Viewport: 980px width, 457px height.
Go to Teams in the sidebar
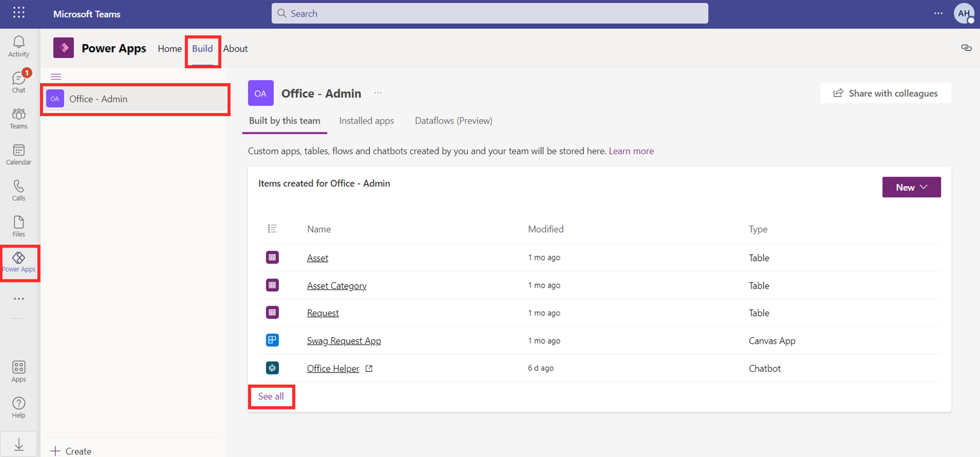[x=19, y=118]
